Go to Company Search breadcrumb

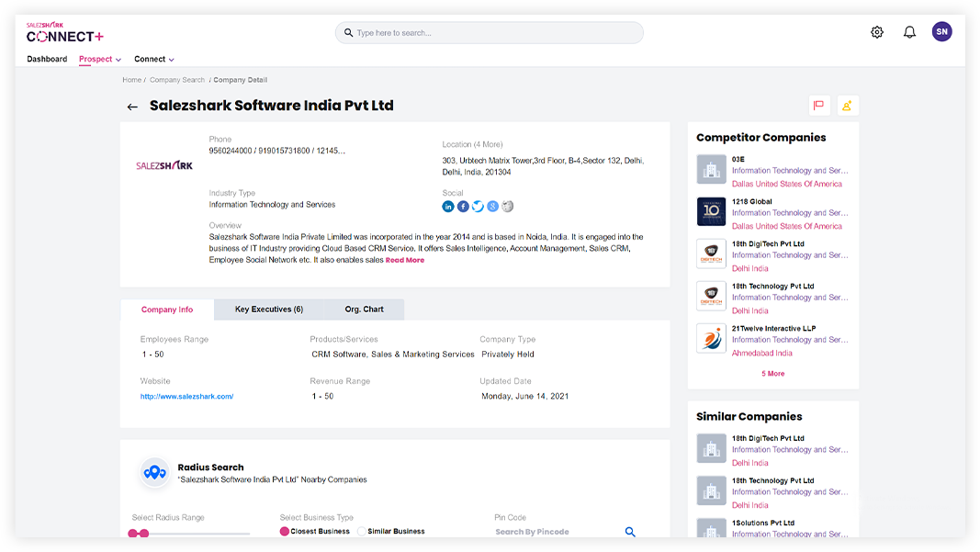[x=177, y=80]
